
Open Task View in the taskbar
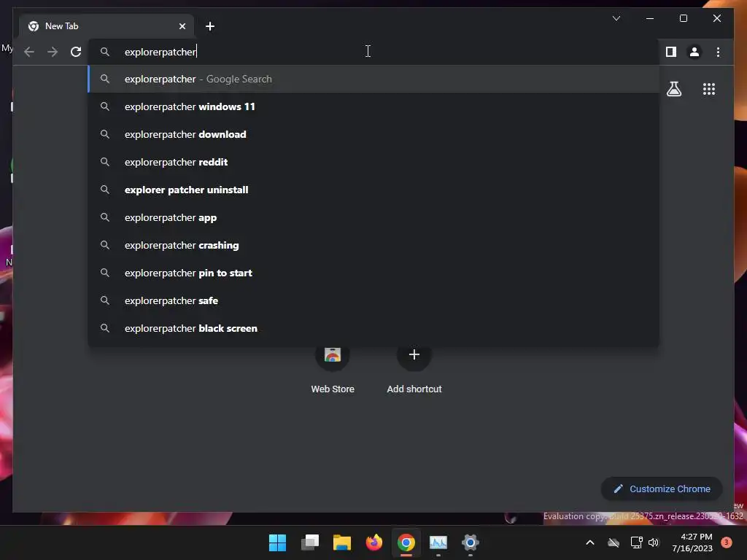[309, 542]
